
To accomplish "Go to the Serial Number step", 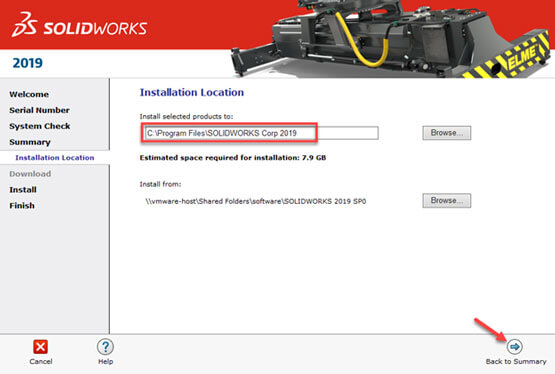I will 39,110.
